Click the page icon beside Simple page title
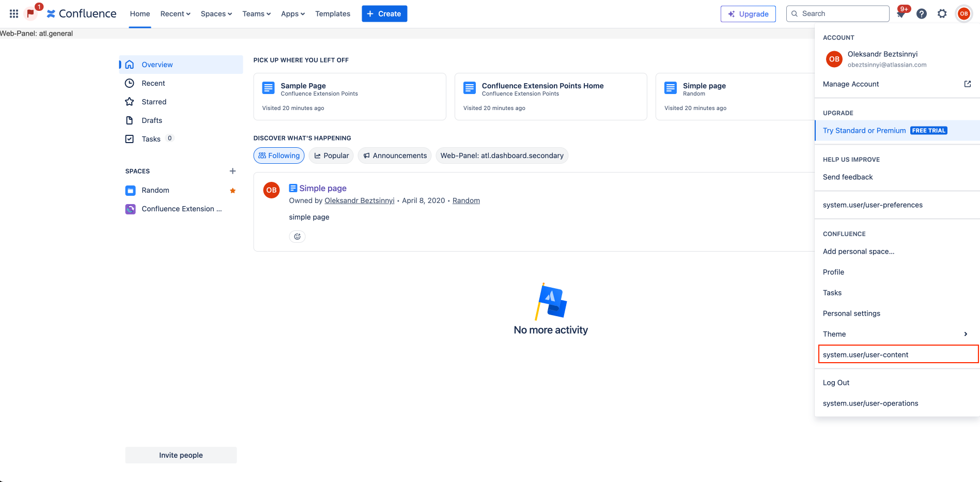 point(293,188)
